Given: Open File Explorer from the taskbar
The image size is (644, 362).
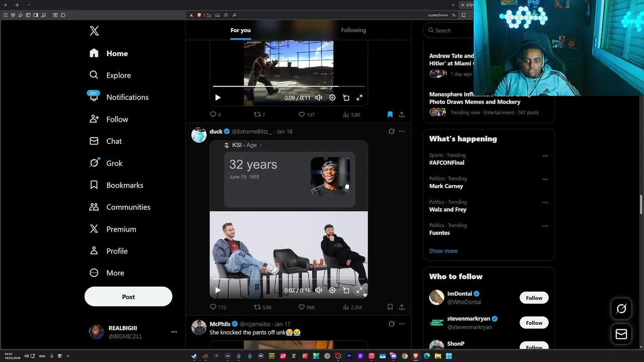Looking at the screenshot, I should point(438,356).
